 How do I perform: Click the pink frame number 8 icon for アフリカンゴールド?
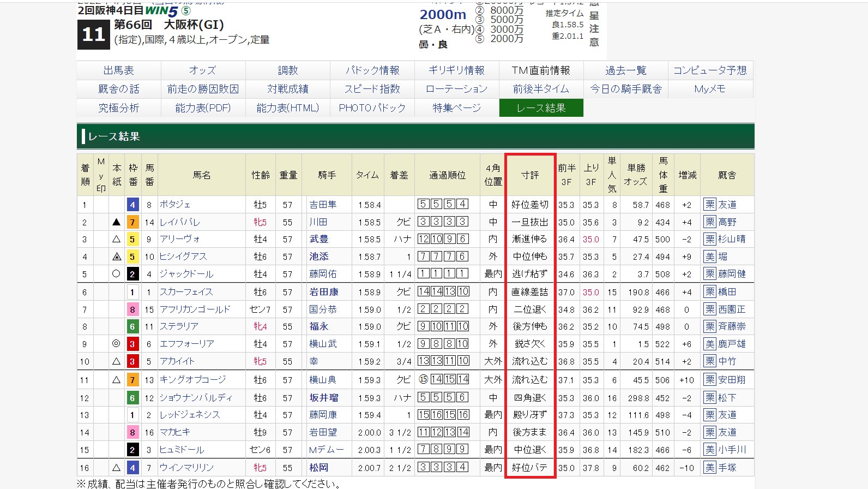(x=132, y=309)
